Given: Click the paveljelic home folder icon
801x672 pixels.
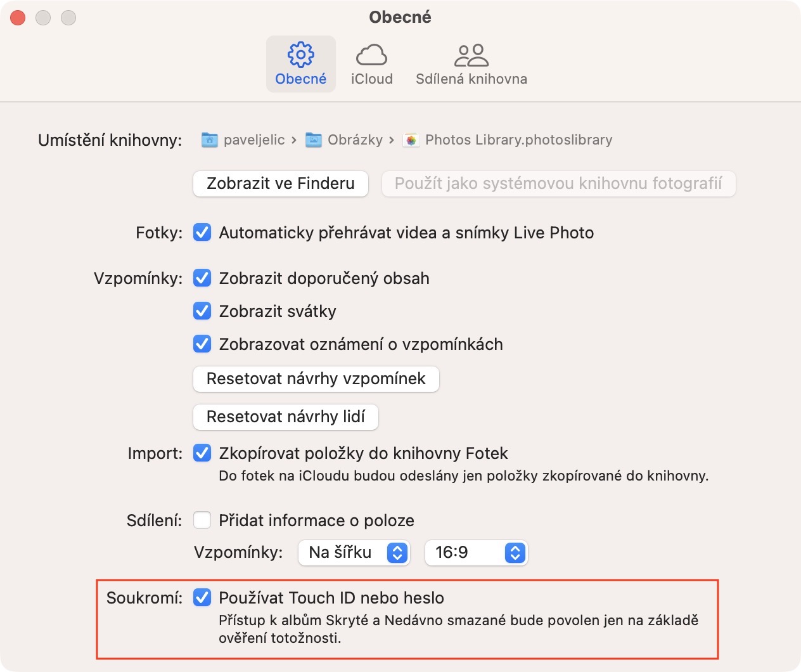Looking at the screenshot, I should [209, 140].
